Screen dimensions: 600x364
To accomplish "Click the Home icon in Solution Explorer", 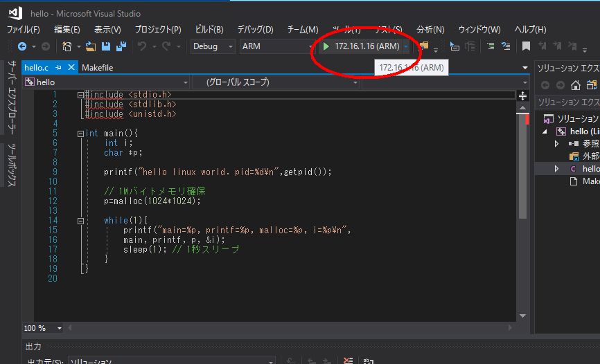I will point(576,85).
